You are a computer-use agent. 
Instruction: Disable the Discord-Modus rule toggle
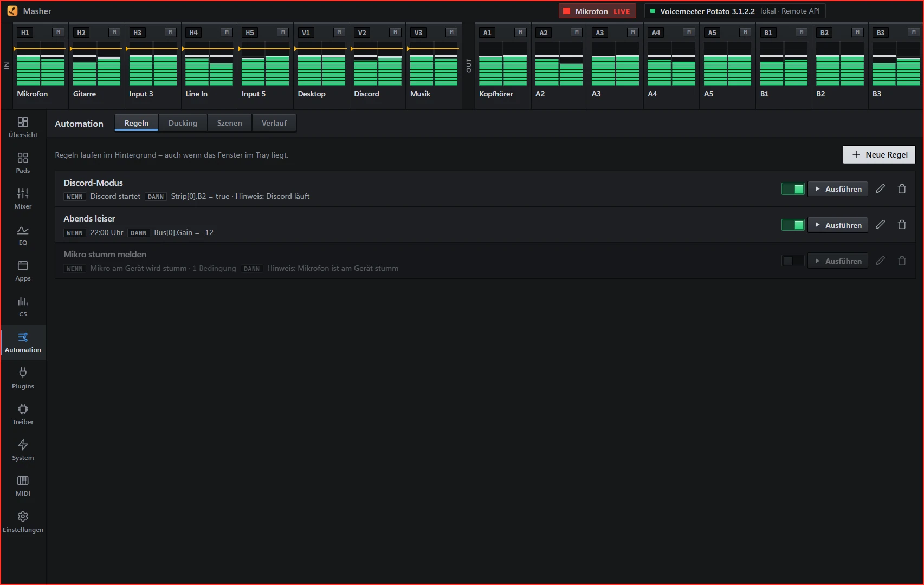(x=793, y=189)
